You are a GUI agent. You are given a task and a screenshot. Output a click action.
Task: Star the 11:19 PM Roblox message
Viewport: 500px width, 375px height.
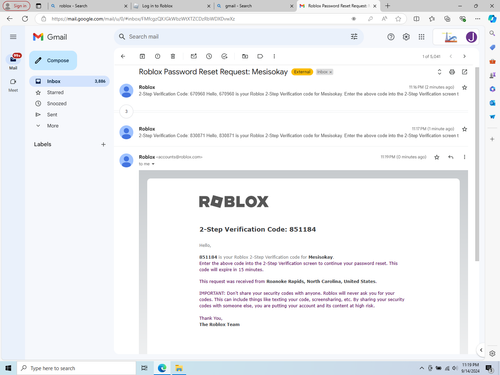437,157
